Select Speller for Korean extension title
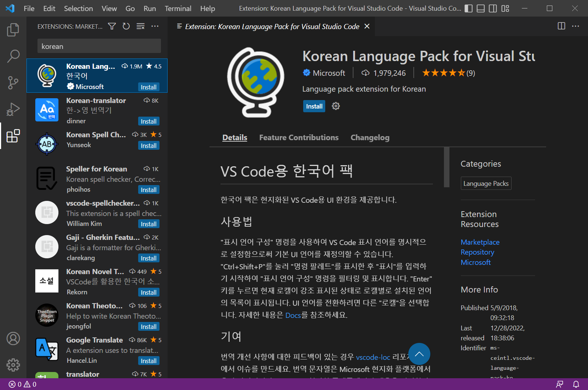The height and width of the screenshot is (390, 588). coord(97,169)
